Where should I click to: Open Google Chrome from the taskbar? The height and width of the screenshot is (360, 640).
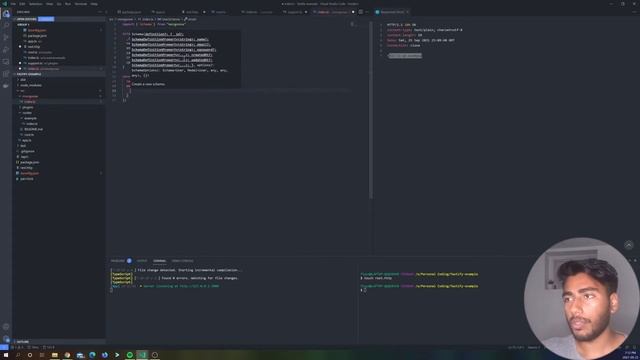pos(67,355)
